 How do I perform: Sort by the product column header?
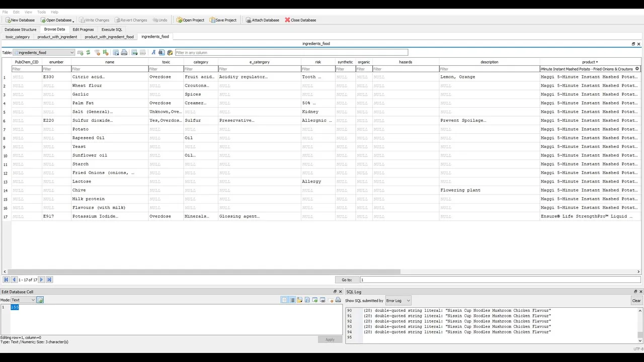click(x=590, y=62)
